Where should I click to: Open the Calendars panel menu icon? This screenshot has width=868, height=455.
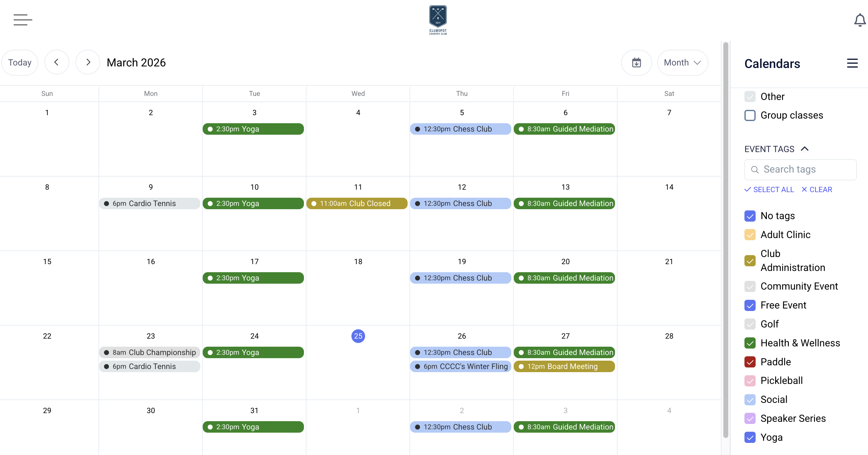coord(852,63)
